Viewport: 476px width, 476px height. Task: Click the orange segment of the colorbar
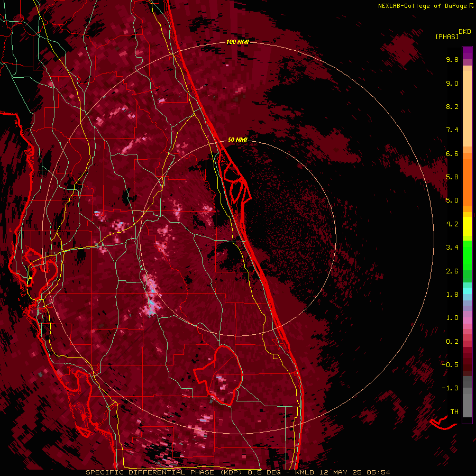pos(467,182)
